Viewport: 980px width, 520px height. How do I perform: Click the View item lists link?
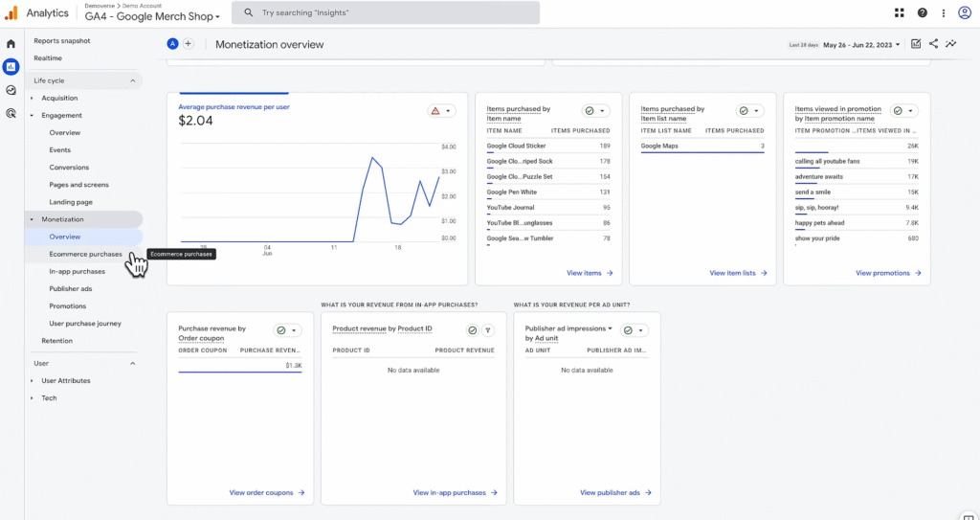(738, 274)
